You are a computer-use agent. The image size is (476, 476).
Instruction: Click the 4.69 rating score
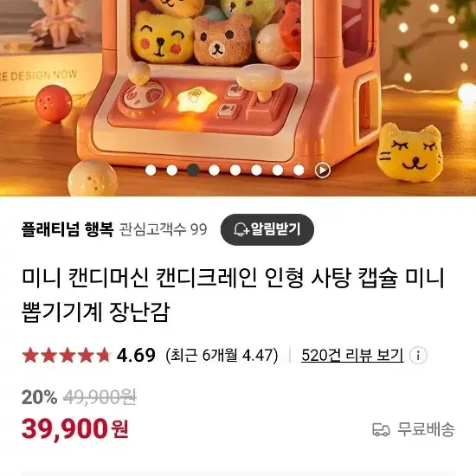[x=136, y=355]
